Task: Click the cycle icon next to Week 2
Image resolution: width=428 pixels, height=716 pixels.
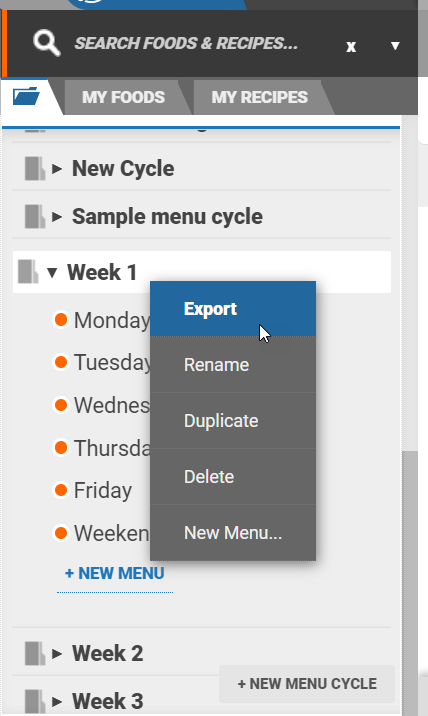Action: [x=35, y=653]
